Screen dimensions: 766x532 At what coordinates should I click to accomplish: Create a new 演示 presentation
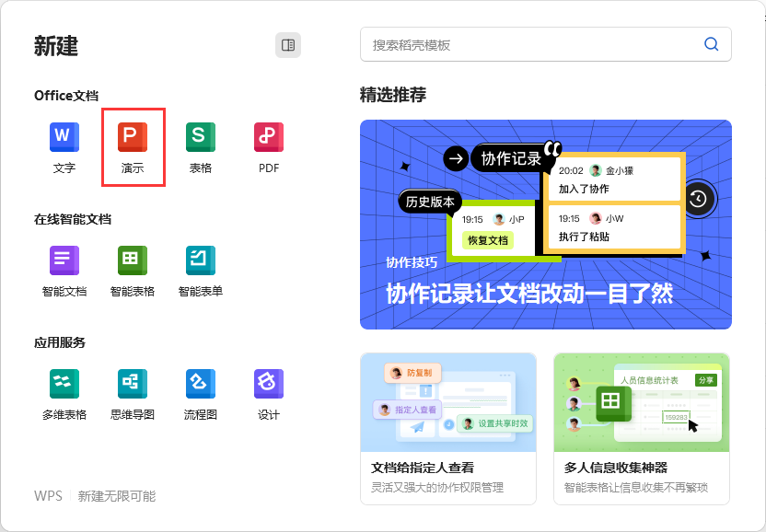click(x=133, y=147)
